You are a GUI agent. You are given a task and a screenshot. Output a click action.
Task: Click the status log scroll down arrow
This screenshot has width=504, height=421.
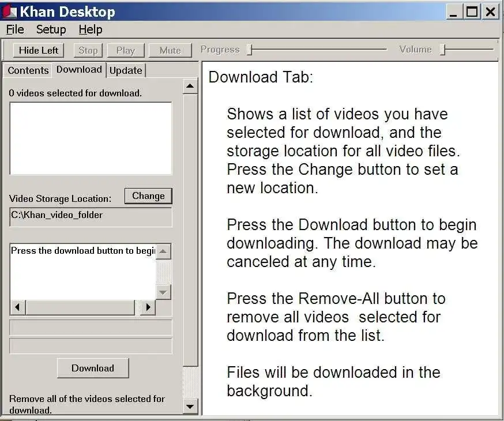[x=163, y=292]
